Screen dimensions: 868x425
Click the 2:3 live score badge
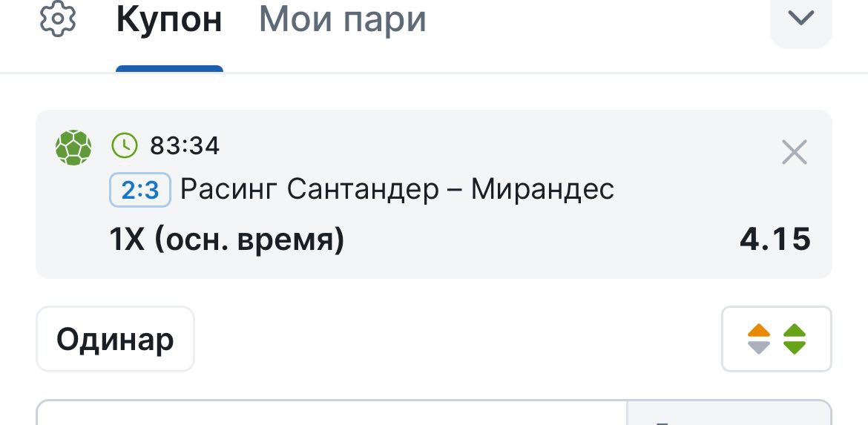coord(140,191)
